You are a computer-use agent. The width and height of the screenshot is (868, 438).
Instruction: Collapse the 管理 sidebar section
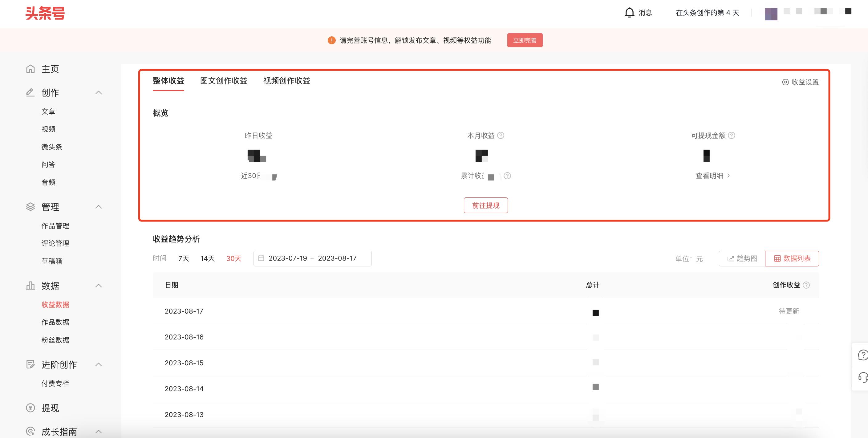[x=98, y=207]
